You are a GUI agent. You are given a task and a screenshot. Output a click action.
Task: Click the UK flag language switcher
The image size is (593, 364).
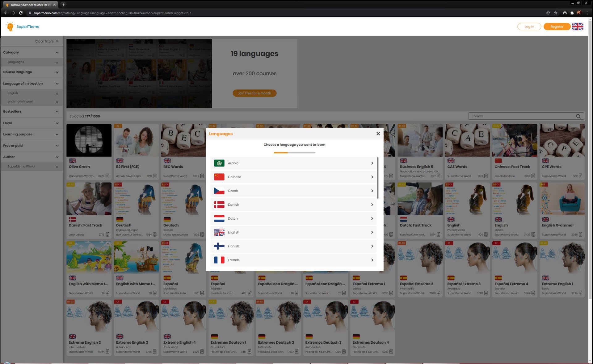(577, 27)
